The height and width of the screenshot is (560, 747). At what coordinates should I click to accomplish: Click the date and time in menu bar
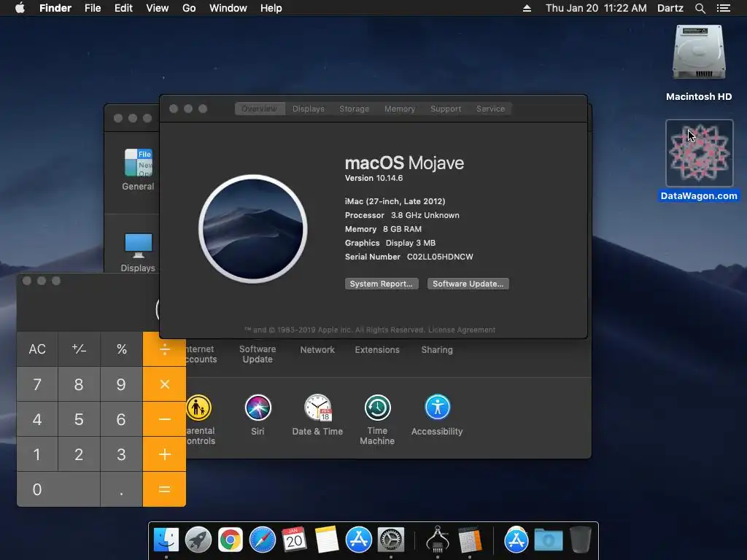pyautogui.click(x=596, y=8)
